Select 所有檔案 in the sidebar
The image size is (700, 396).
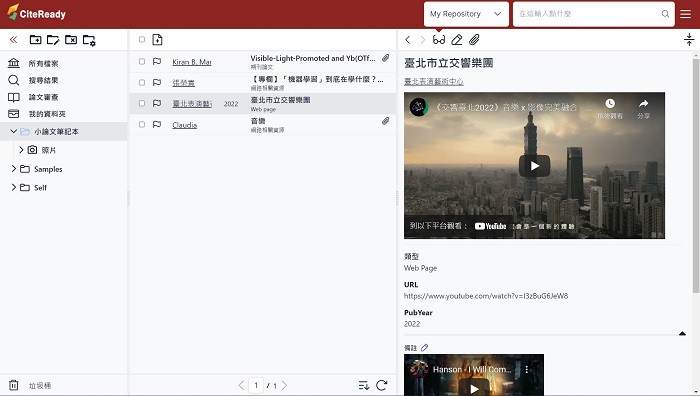pos(43,63)
